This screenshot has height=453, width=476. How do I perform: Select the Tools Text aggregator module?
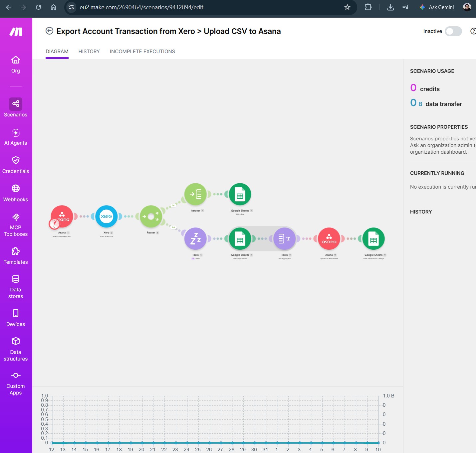pyautogui.click(x=285, y=238)
